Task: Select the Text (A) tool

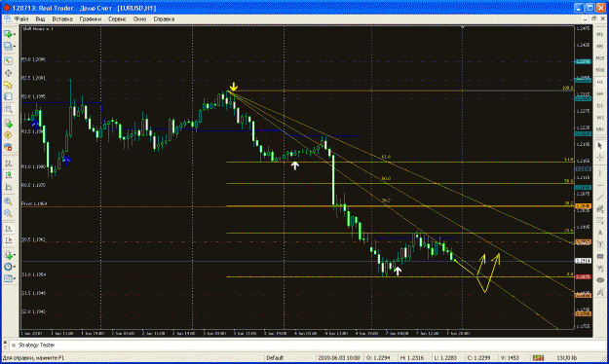Action: pyautogui.click(x=600, y=233)
